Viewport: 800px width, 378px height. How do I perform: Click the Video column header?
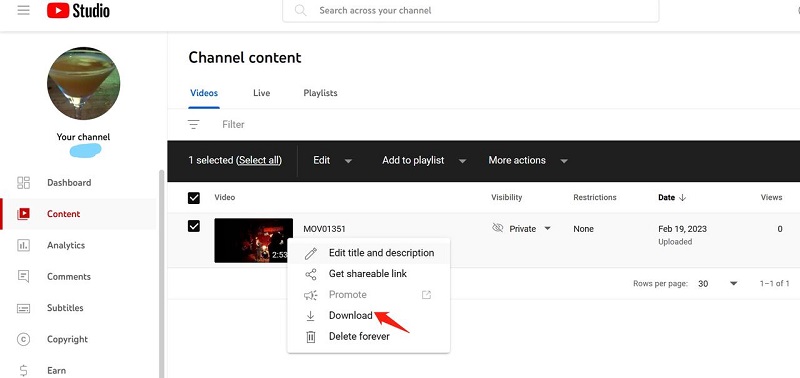tap(224, 197)
